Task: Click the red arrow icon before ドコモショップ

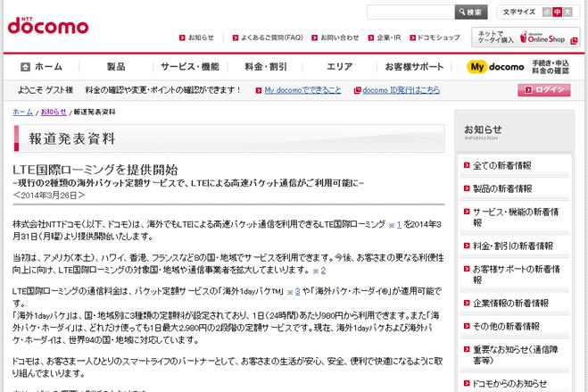Action: (x=412, y=38)
